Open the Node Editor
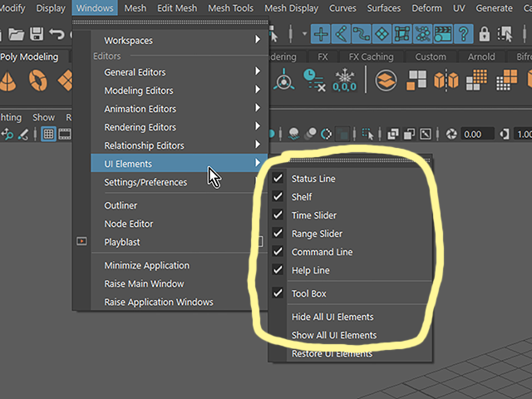532x399 pixels. [x=129, y=224]
